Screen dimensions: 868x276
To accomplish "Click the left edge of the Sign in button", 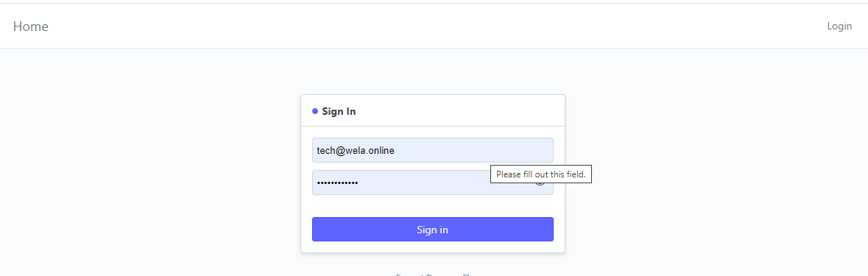I will pos(316,229).
